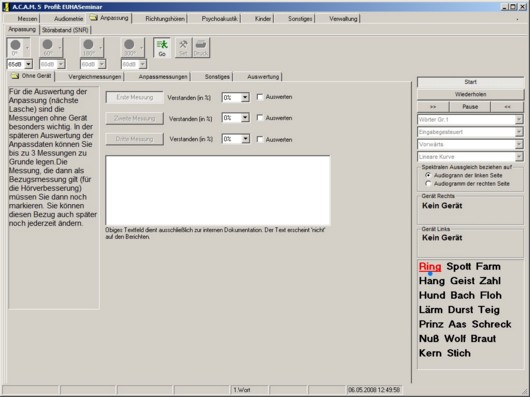Screen dimensions: 530x397
Task: Open the 60° speaker level dropdown
Action: (x=61, y=64)
